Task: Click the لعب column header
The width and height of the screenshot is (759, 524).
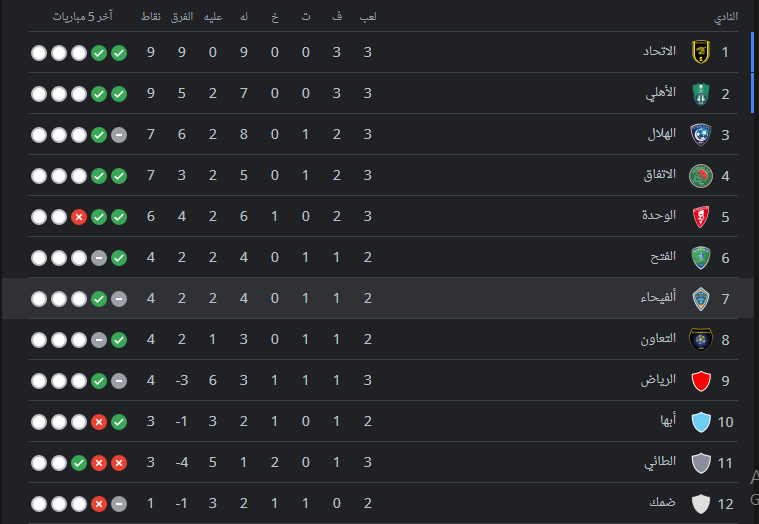Action: pos(367,19)
